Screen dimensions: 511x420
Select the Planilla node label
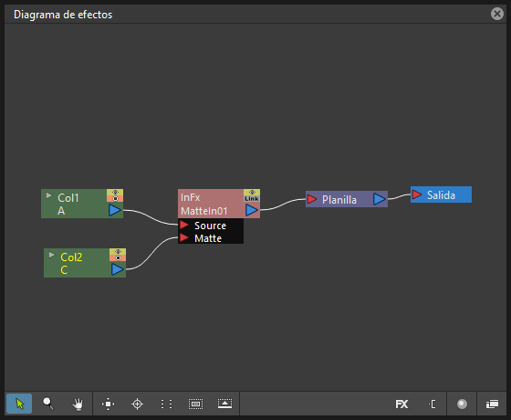[x=339, y=200]
